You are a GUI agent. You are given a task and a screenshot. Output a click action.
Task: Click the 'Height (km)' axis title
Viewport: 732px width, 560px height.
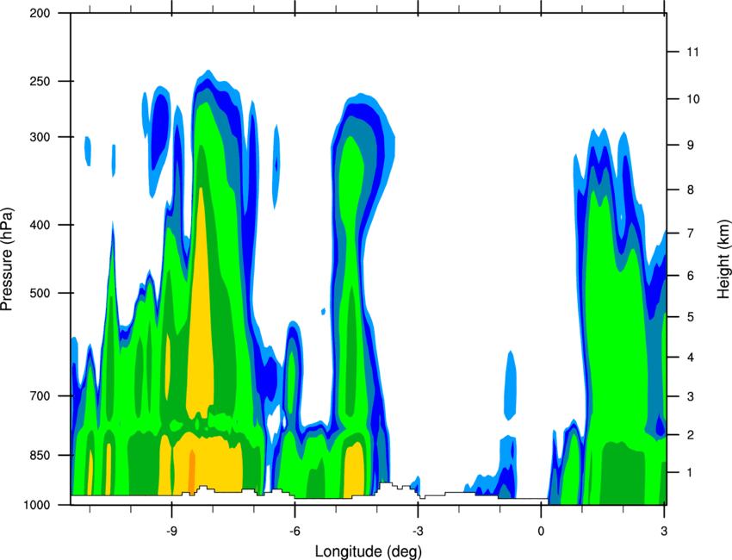tap(723, 258)
